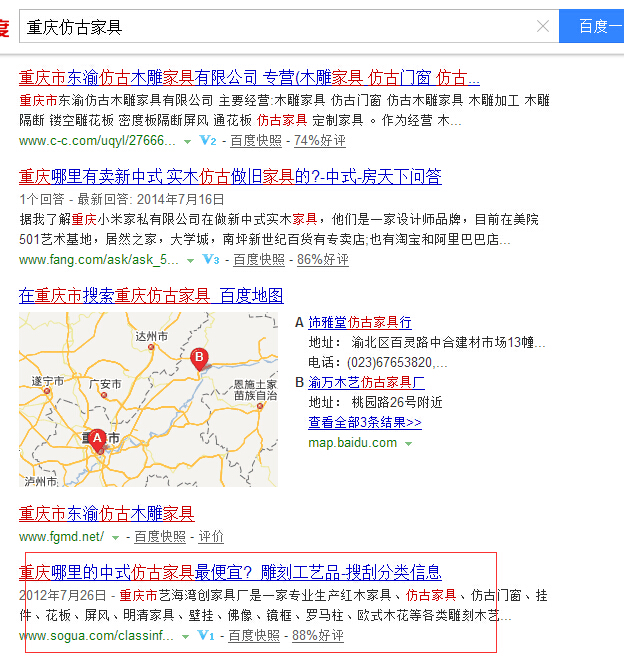
Task: Click the V3 credibility badge
Action: coord(210,259)
